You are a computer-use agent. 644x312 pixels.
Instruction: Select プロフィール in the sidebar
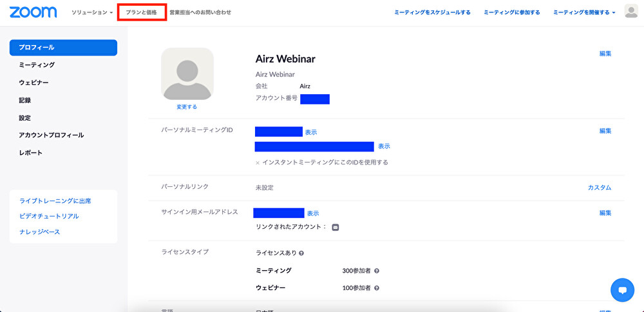click(x=63, y=48)
